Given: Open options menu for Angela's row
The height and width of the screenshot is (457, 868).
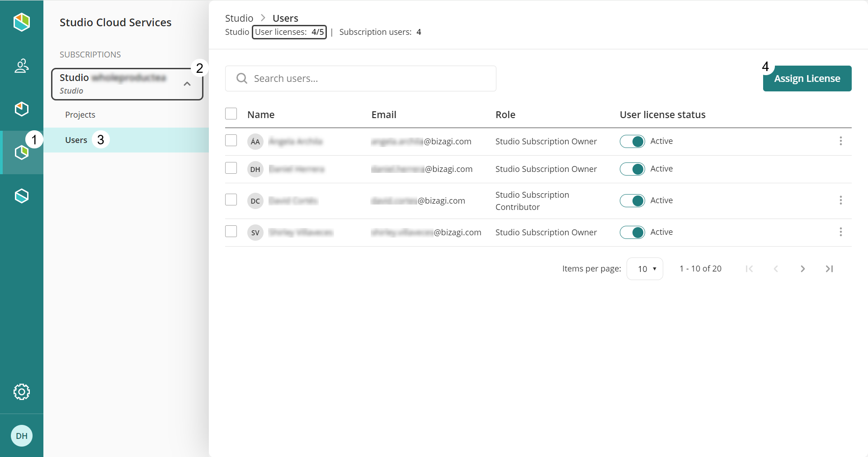Looking at the screenshot, I should click(x=841, y=141).
